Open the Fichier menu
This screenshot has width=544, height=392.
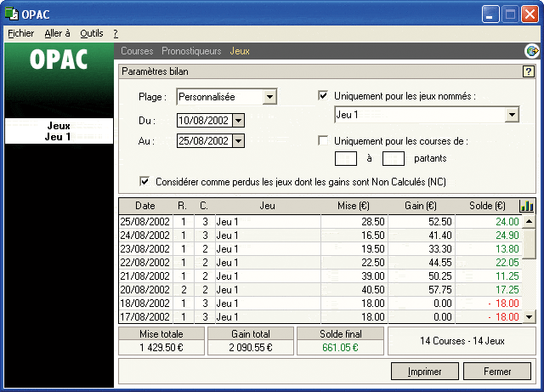click(x=20, y=33)
